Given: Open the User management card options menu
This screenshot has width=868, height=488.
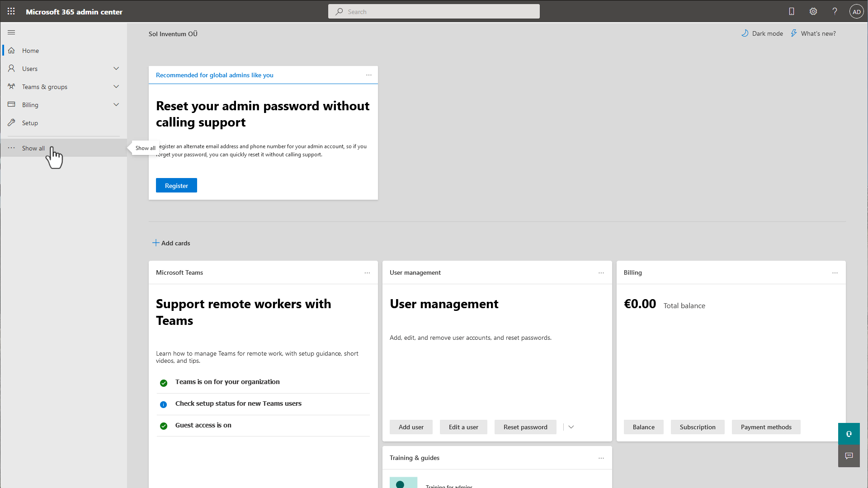Looking at the screenshot, I should (601, 273).
